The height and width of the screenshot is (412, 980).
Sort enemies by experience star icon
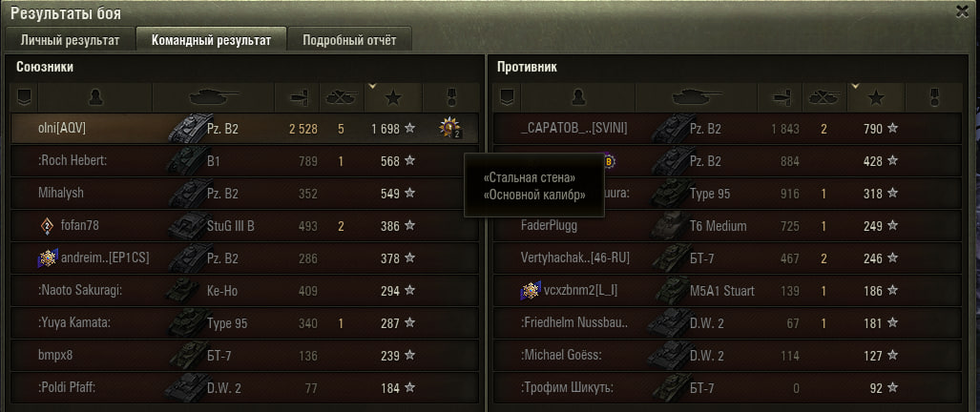[x=876, y=96]
